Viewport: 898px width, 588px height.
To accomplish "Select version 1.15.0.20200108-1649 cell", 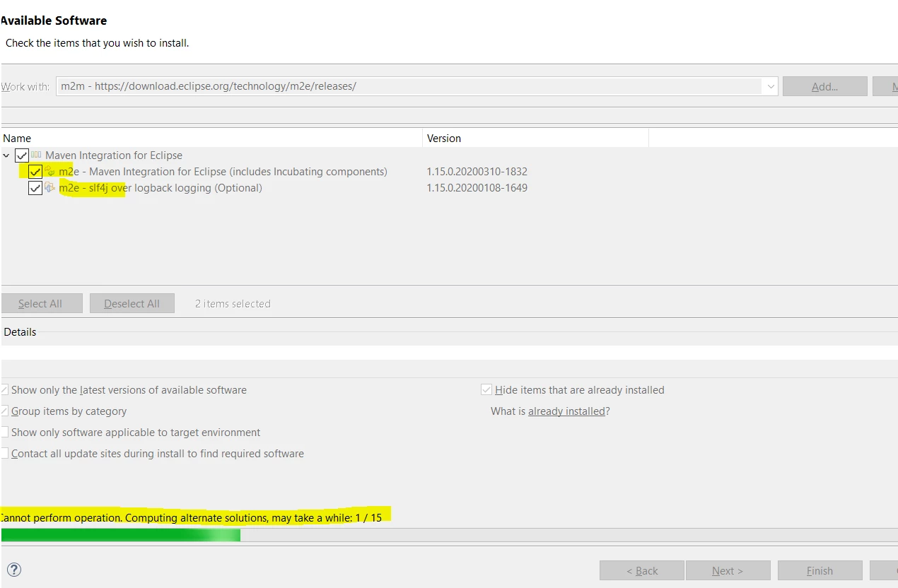I will tap(477, 188).
